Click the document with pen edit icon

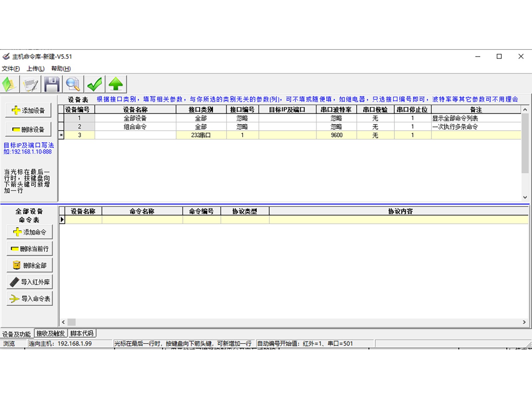coord(31,84)
